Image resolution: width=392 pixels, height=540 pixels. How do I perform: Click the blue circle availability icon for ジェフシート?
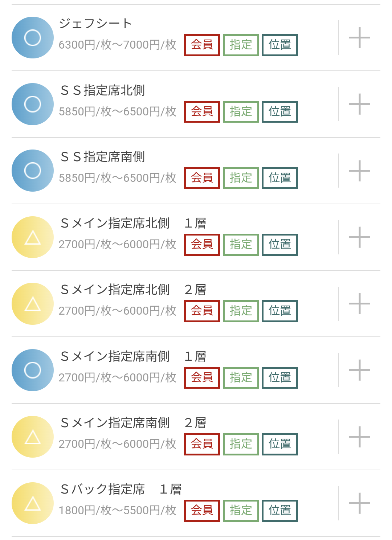click(x=33, y=37)
